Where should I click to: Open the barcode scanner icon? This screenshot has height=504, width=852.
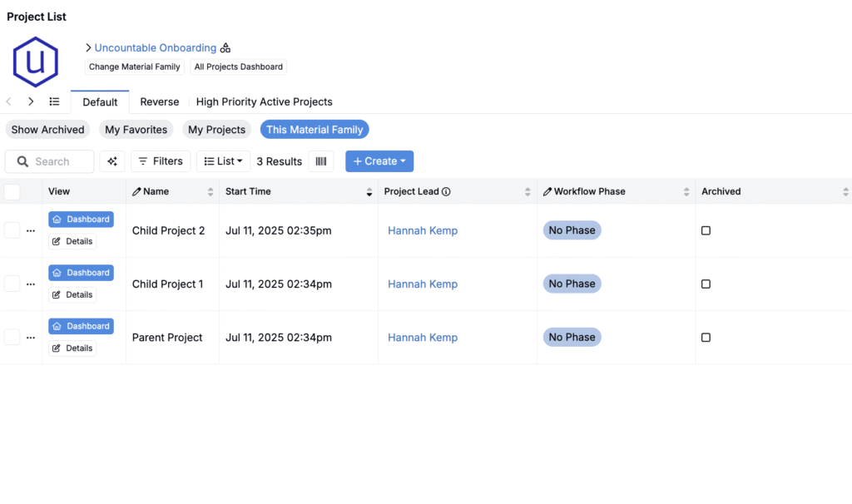point(321,161)
